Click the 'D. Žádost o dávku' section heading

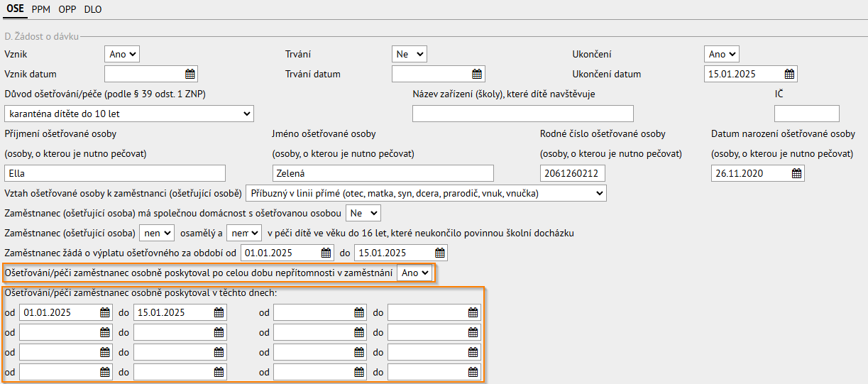pyautogui.click(x=41, y=35)
